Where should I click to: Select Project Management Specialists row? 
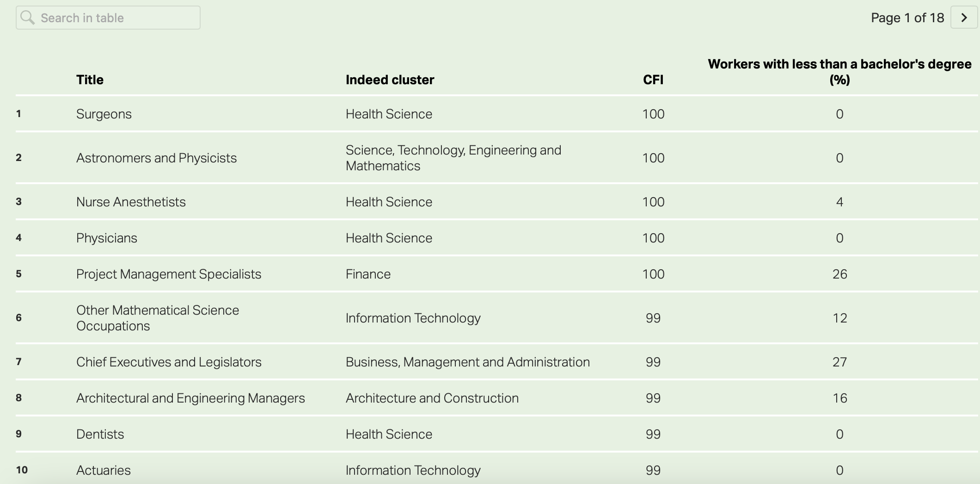169,274
